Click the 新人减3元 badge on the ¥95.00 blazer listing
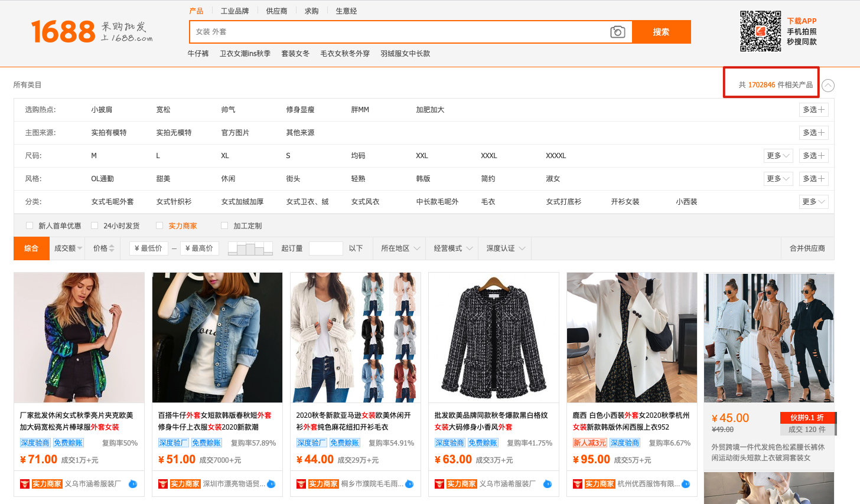860x504 pixels. [589, 442]
